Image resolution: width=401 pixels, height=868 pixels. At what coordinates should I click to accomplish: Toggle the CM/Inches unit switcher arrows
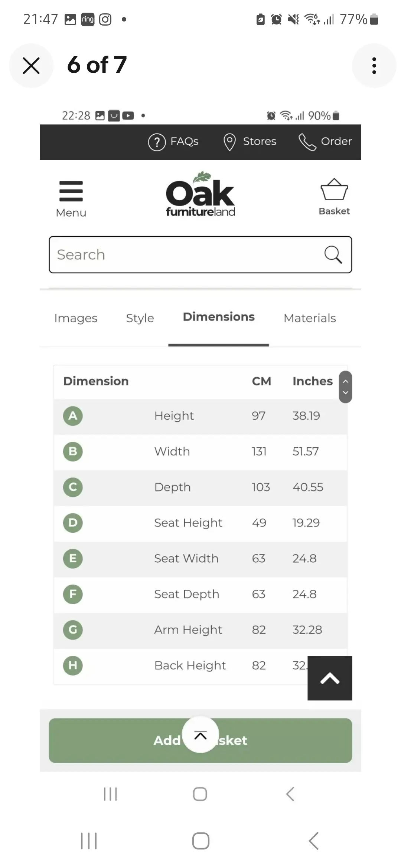point(345,387)
